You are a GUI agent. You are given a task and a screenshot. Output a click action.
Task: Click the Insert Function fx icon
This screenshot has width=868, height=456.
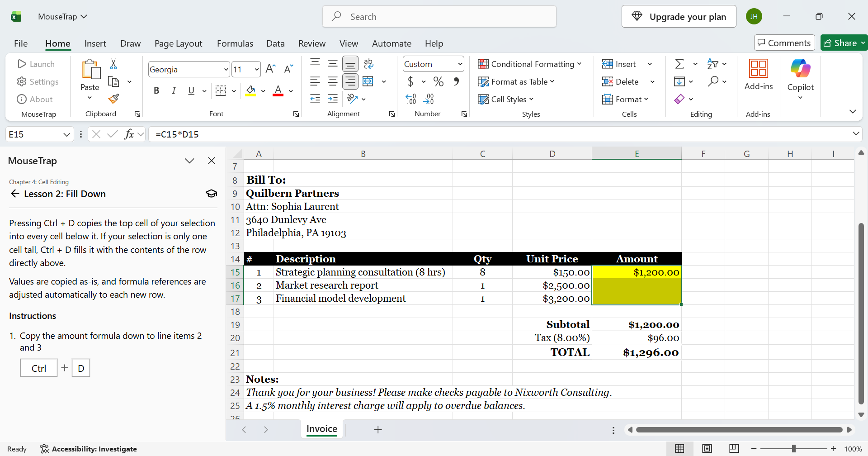129,134
